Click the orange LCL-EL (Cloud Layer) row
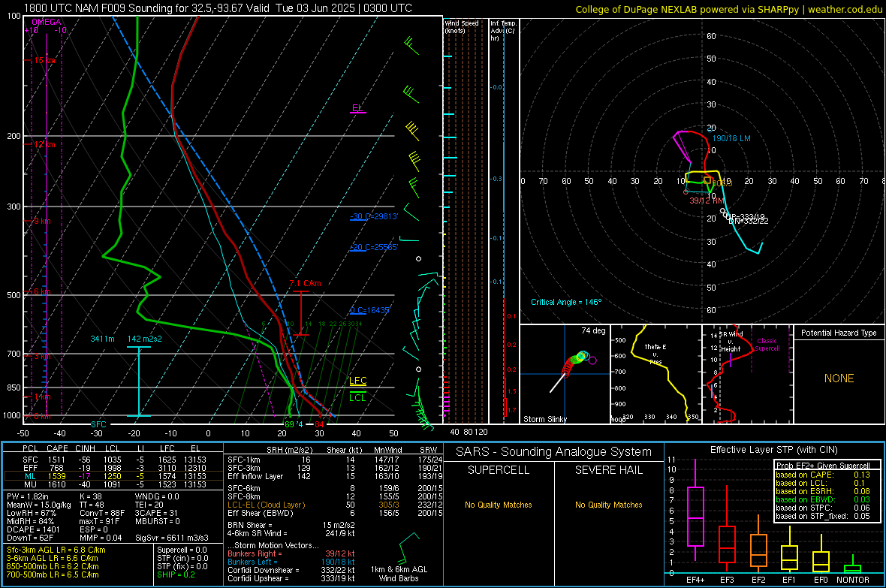Screen dimensions: 886x588 tap(335, 505)
